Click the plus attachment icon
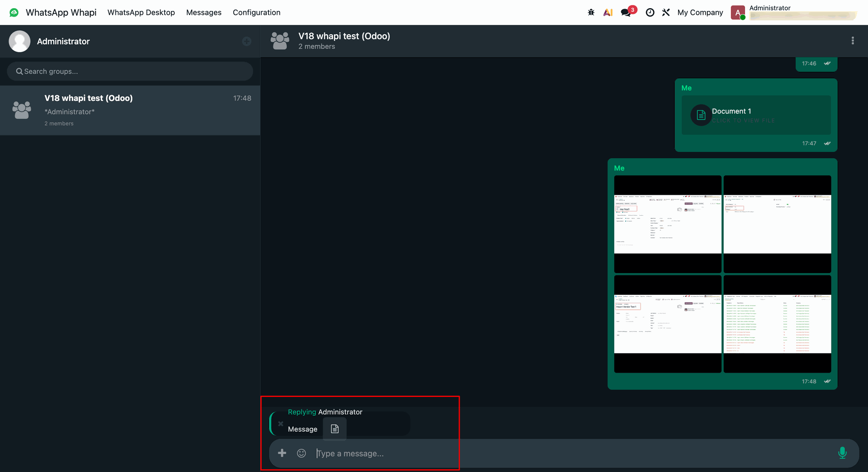This screenshot has height=472, width=868. coord(282,453)
